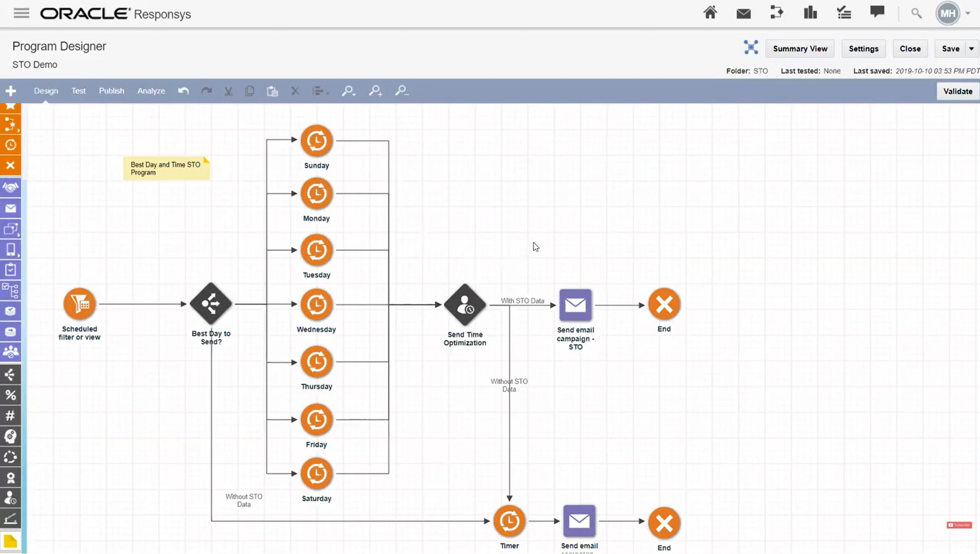Open the hamburger navigation menu
The height and width of the screenshot is (554, 980).
(x=21, y=13)
